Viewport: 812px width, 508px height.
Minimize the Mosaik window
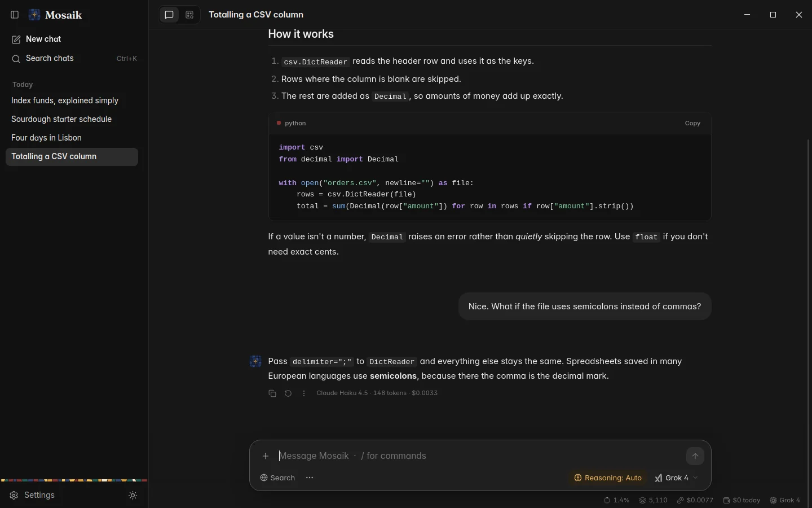pos(747,15)
